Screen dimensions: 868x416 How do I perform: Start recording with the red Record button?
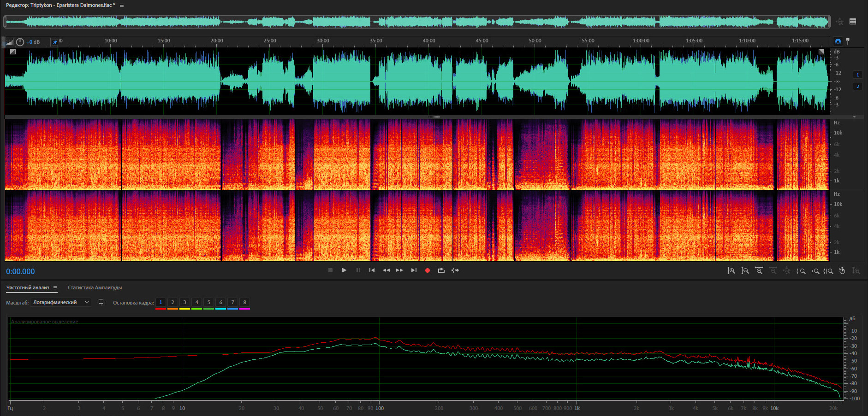pyautogui.click(x=428, y=270)
